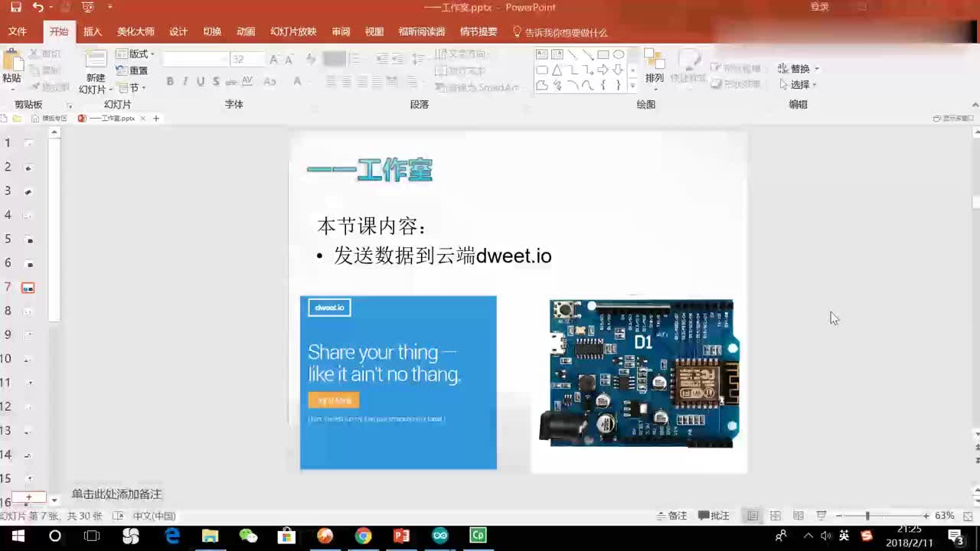Viewport: 980px width, 551px height.
Task: Switch to Normal view icon in status bar
Action: [x=753, y=516]
